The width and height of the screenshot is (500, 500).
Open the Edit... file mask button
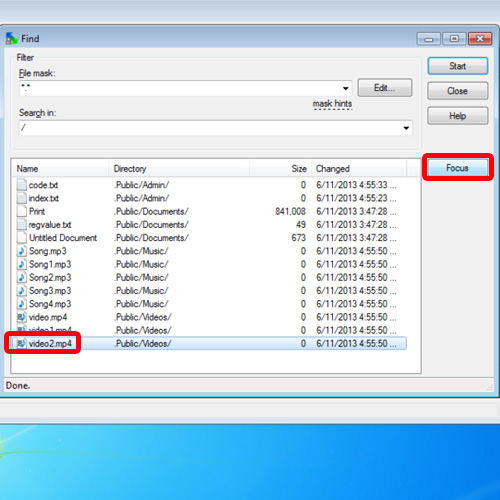coord(385,88)
